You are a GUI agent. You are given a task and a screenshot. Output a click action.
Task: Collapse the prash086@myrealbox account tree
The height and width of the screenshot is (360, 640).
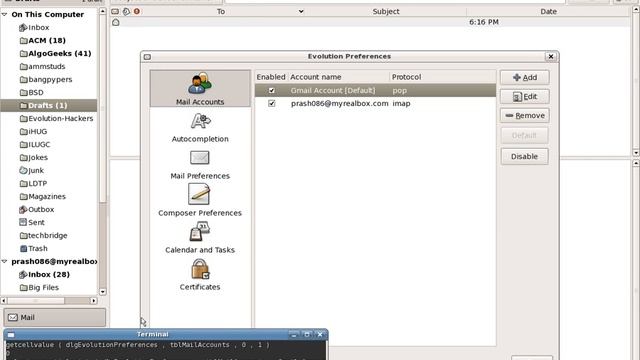pos(4,261)
